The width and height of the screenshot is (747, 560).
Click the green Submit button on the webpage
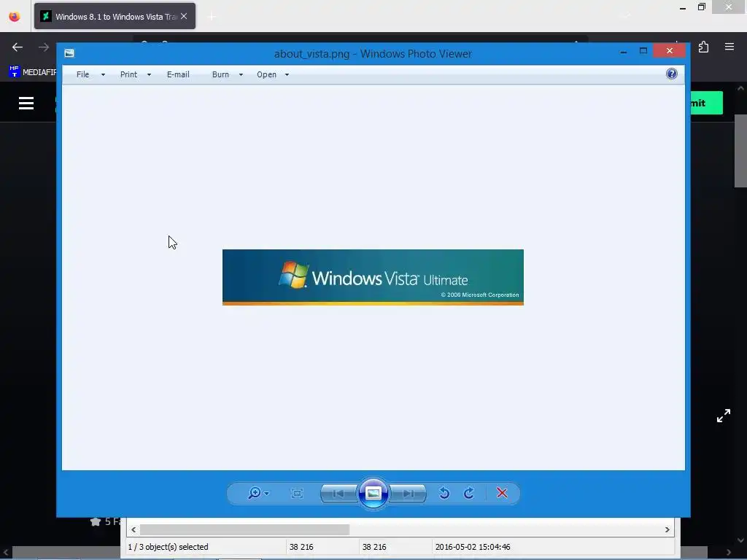706,103
